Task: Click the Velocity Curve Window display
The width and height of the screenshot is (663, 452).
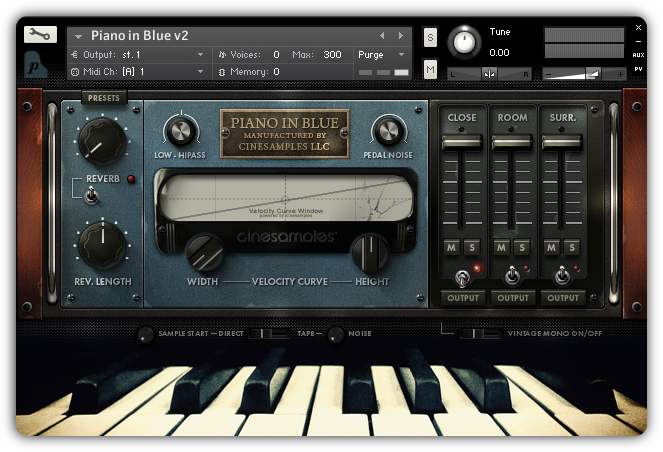Action: click(x=286, y=198)
